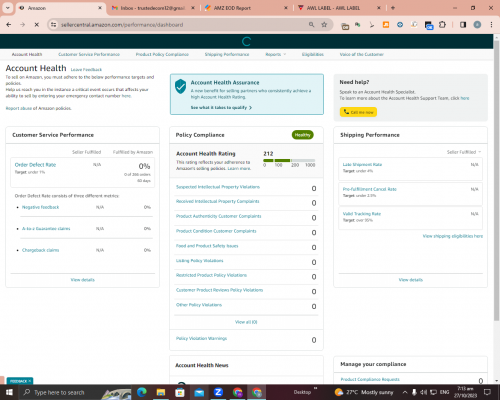
Task: Click the page's vertical scrollbar
Action: [496, 182]
